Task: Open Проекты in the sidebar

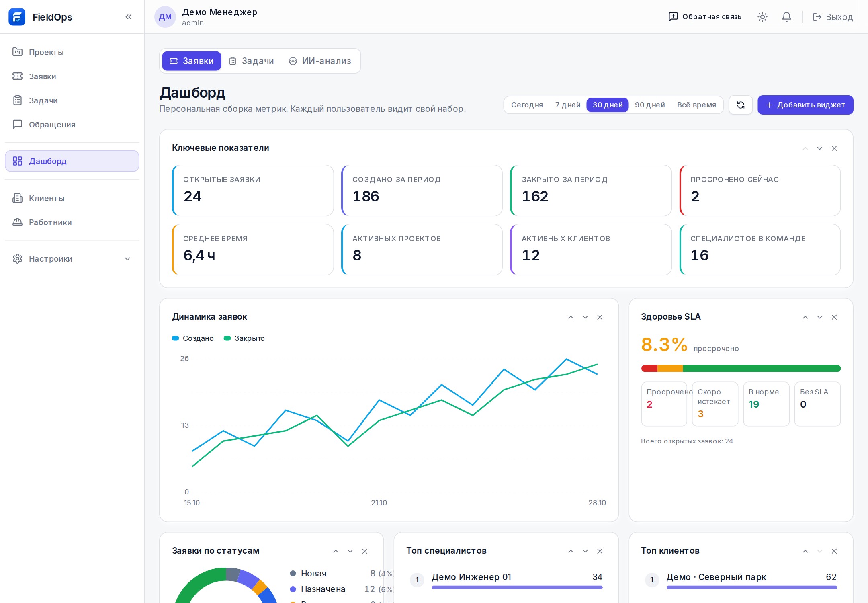Action: point(72,52)
